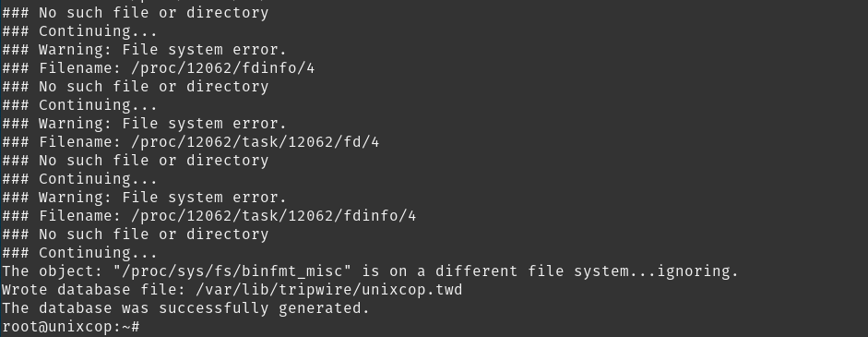This screenshot has width=868, height=337.
Task: Click the 'Wrote database file:' label text
Action: [94, 290]
